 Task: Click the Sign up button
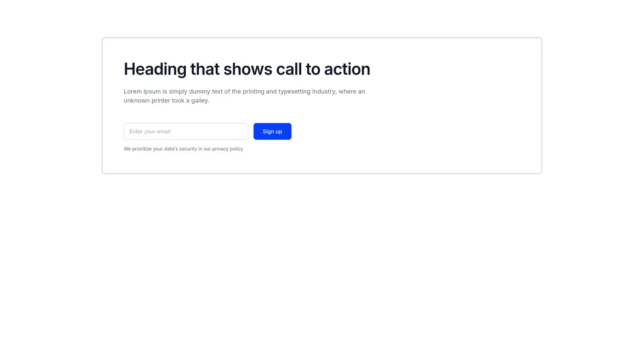click(x=272, y=131)
